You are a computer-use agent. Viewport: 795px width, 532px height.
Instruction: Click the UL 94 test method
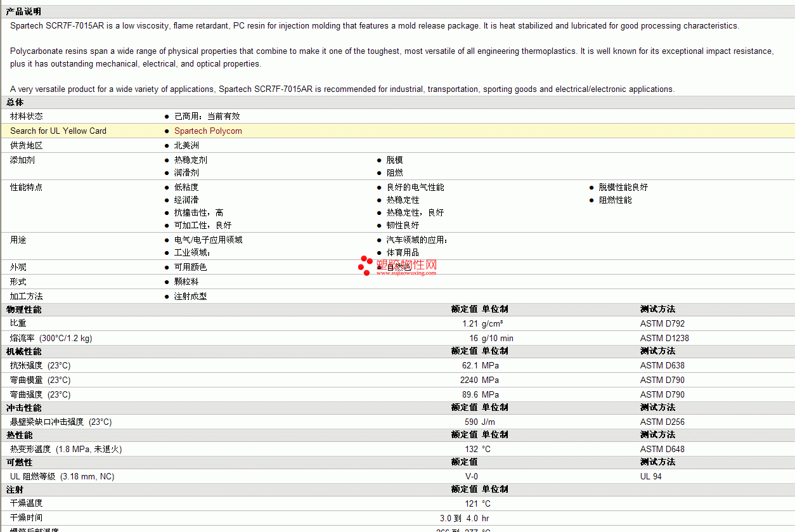coord(651,476)
